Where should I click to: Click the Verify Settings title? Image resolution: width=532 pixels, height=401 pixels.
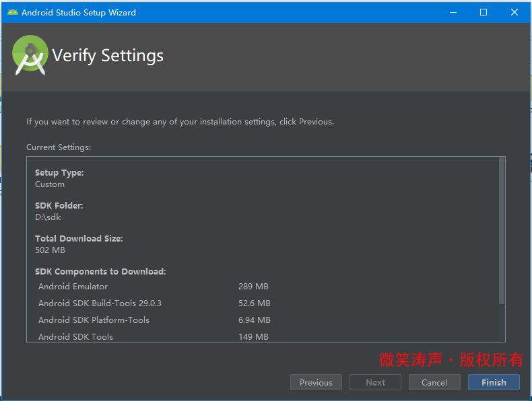(108, 56)
